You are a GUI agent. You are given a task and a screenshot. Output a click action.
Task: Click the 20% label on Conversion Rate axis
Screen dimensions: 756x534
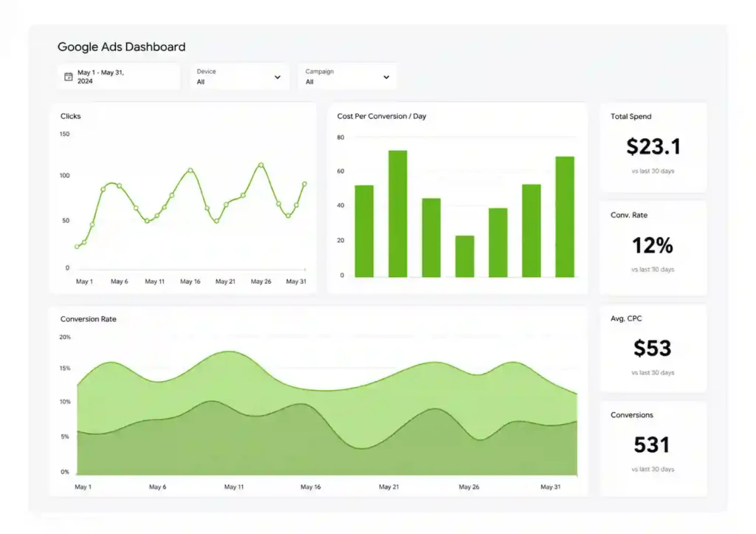[65, 338]
